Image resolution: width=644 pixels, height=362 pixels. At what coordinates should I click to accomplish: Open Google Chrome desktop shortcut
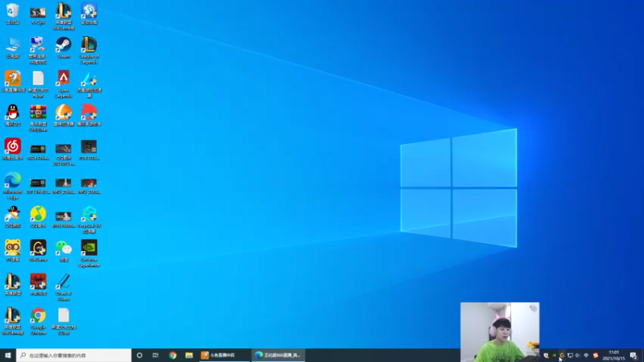pyautogui.click(x=38, y=321)
